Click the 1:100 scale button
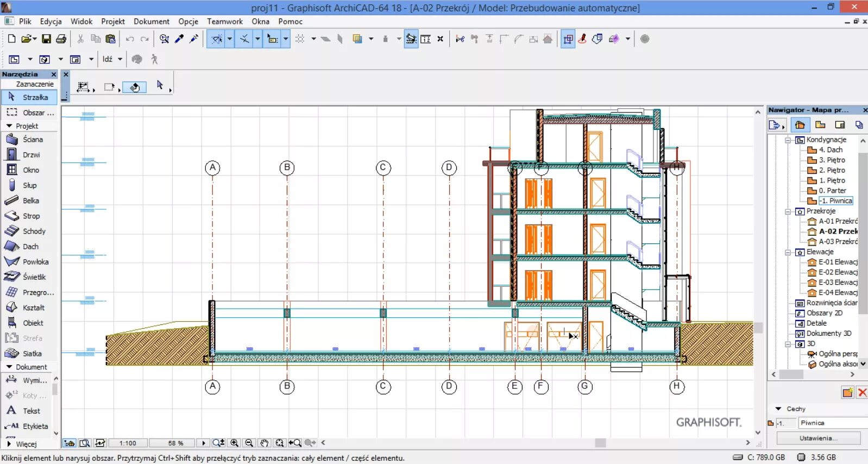Image resolution: width=868 pixels, height=464 pixels. click(128, 443)
